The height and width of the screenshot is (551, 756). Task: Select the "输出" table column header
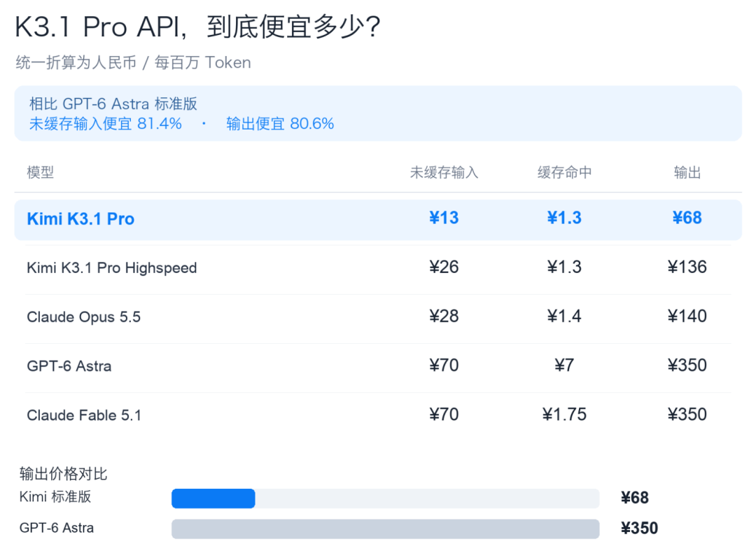[x=687, y=172]
